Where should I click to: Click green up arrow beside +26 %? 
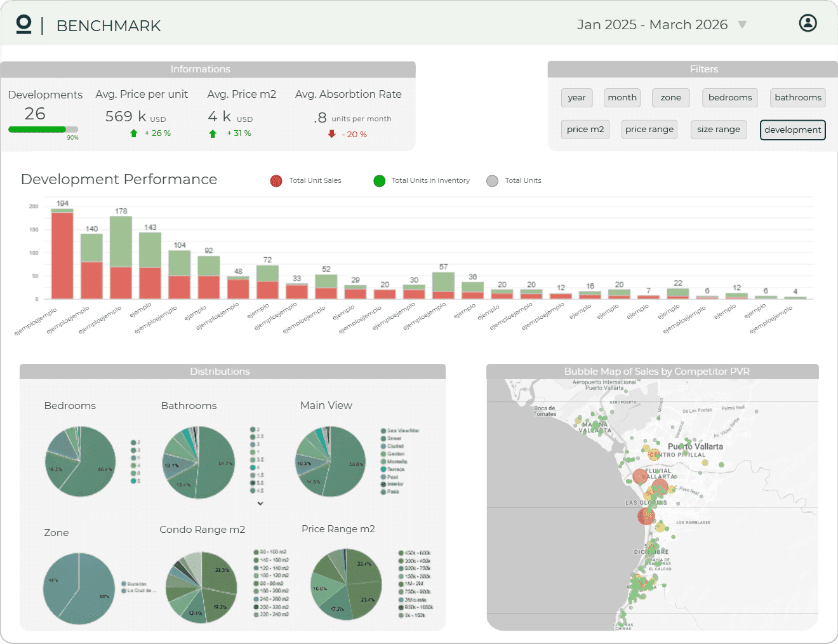(x=133, y=133)
